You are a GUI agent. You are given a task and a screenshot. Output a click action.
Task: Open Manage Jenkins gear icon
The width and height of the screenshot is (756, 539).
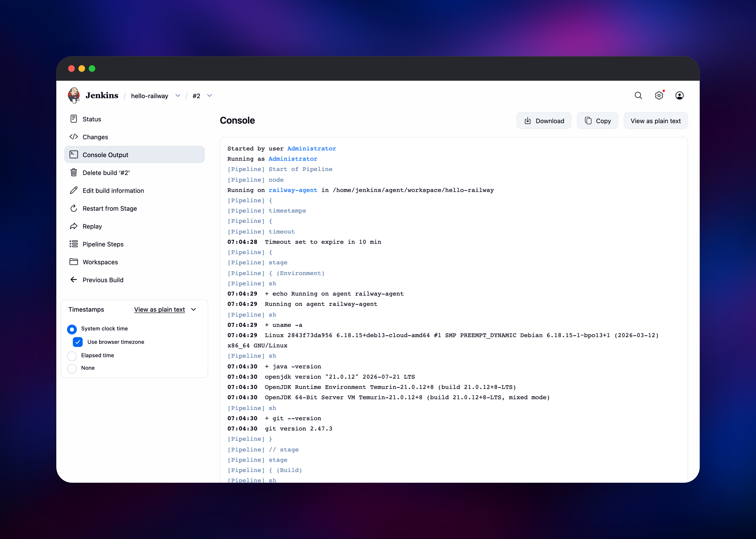[659, 96]
